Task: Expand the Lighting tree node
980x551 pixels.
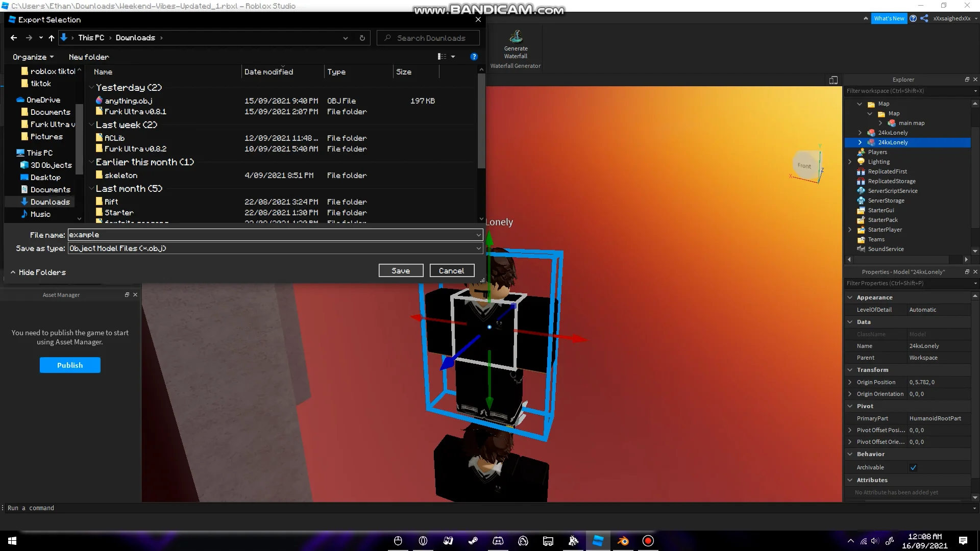Action: 850,162
